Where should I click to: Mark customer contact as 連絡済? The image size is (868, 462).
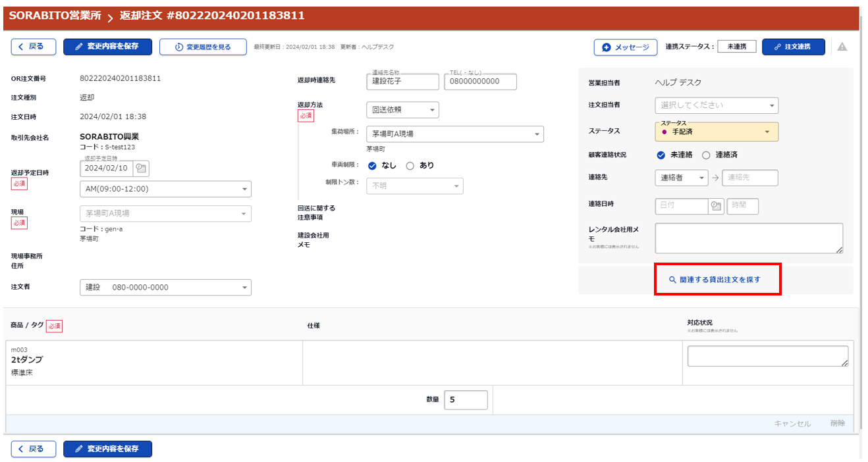706,155
